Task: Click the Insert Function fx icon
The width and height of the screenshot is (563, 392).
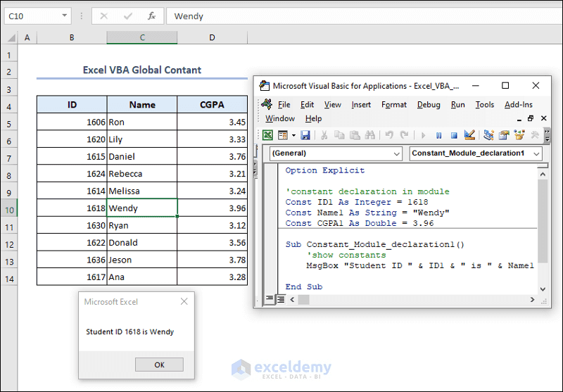Action: (x=151, y=15)
